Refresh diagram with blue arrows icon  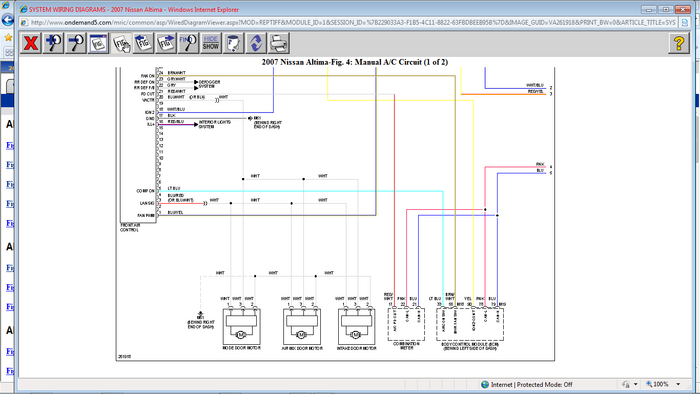(256, 43)
